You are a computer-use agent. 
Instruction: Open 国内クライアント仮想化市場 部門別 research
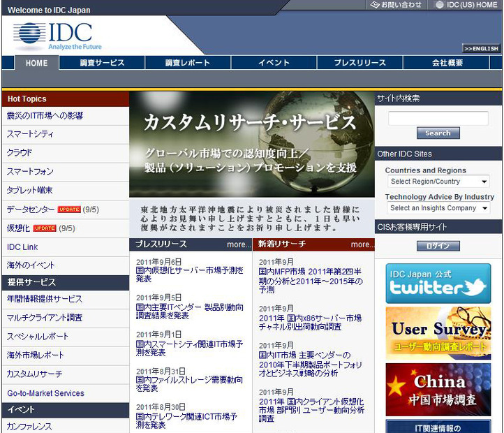311,410
